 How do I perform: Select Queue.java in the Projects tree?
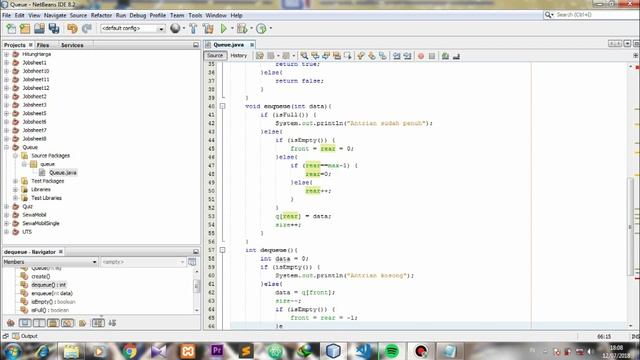62,172
